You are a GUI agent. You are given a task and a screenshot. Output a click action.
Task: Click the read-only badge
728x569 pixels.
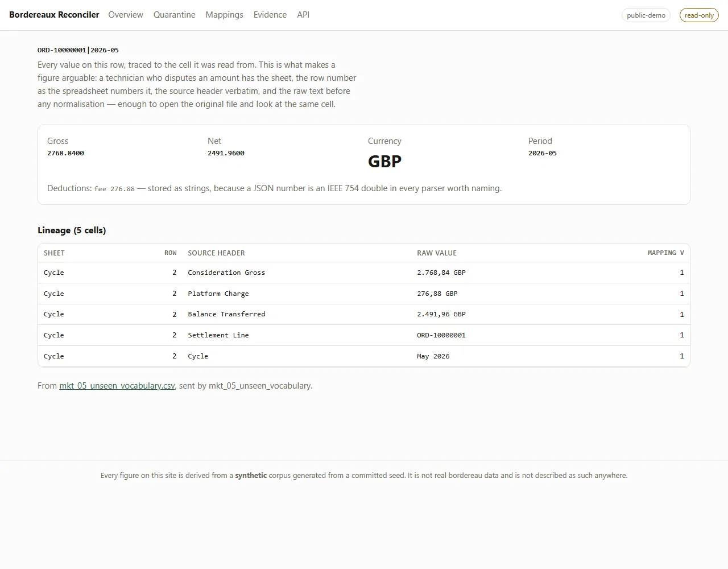point(699,15)
